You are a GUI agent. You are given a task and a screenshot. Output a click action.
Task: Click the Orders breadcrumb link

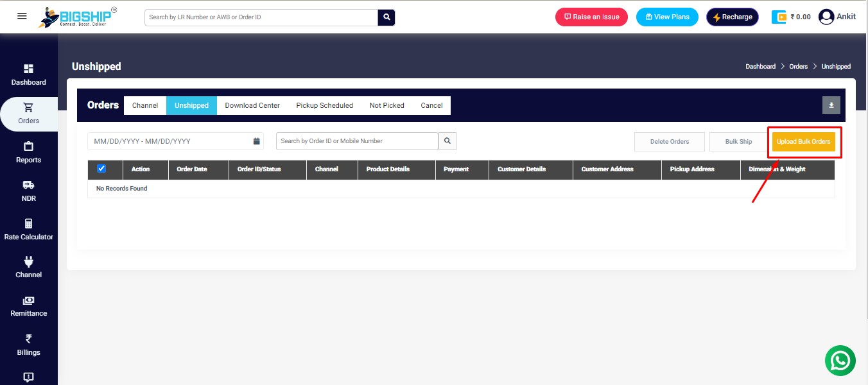tap(798, 66)
